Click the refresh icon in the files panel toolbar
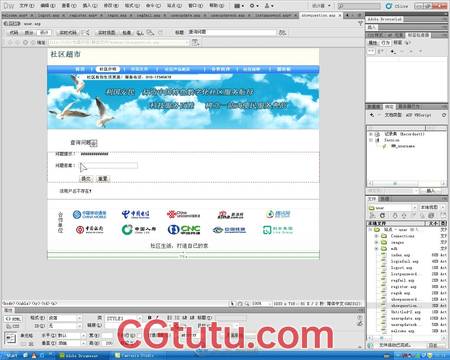The image size is (450, 360). 382,215
